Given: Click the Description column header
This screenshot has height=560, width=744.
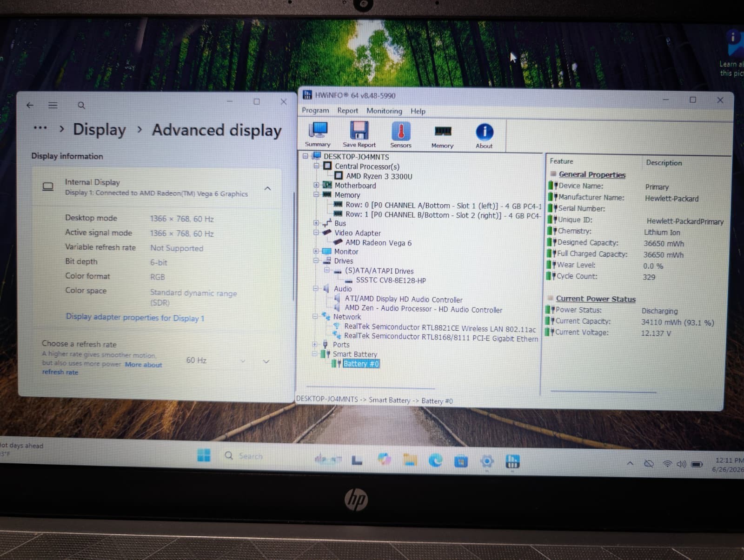Looking at the screenshot, I should click(x=664, y=162).
